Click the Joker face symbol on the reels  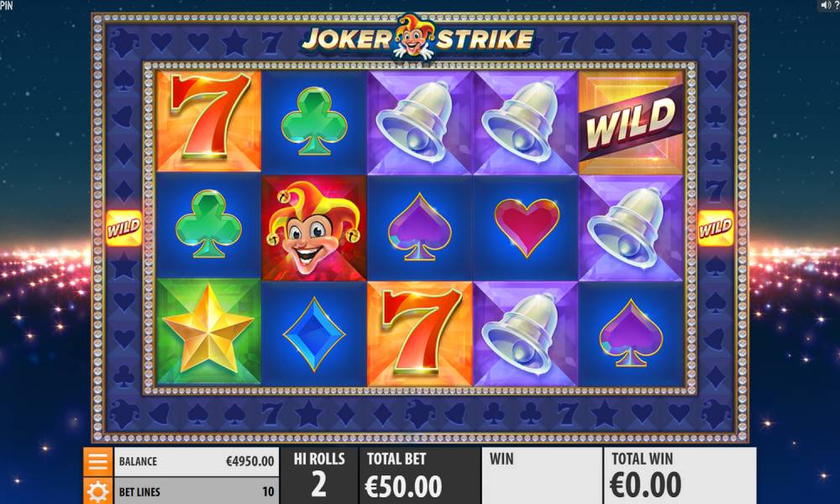314,228
